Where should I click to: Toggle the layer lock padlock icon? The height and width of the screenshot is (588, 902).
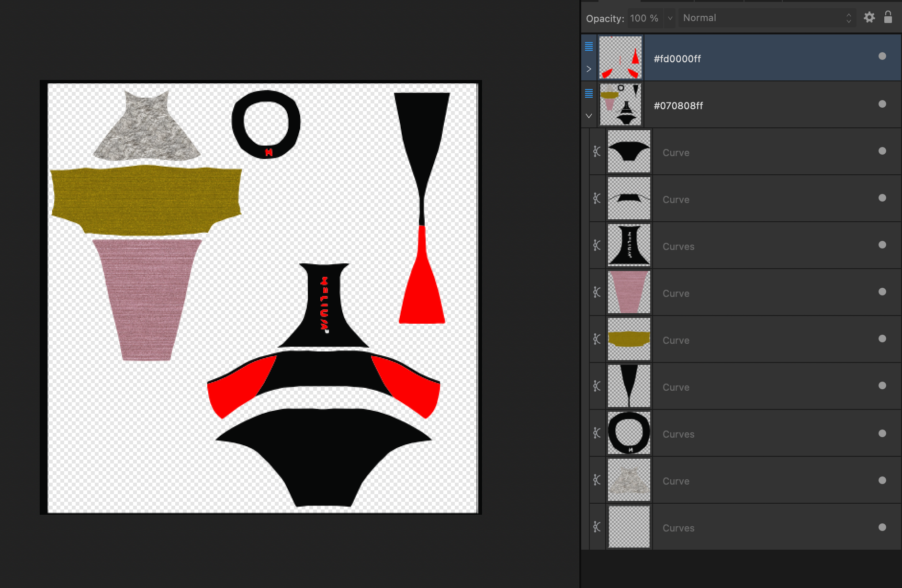[888, 17]
